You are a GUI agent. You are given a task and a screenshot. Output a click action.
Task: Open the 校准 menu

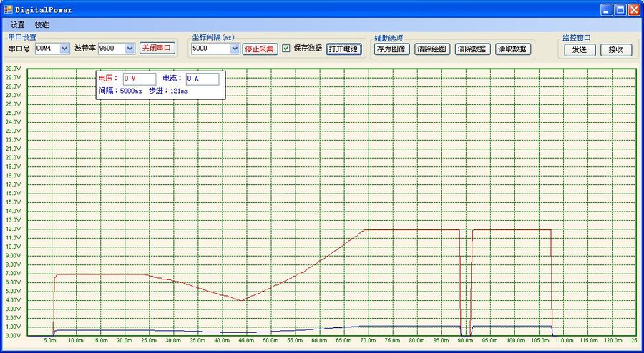pos(42,24)
